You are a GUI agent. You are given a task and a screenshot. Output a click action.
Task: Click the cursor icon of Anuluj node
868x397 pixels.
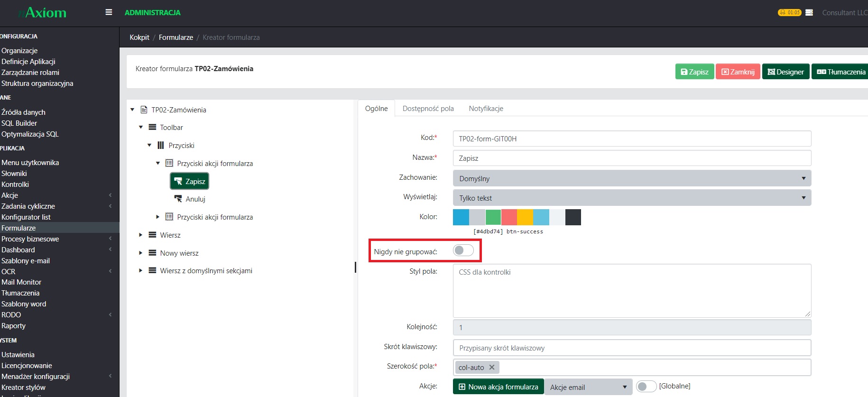click(178, 199)
